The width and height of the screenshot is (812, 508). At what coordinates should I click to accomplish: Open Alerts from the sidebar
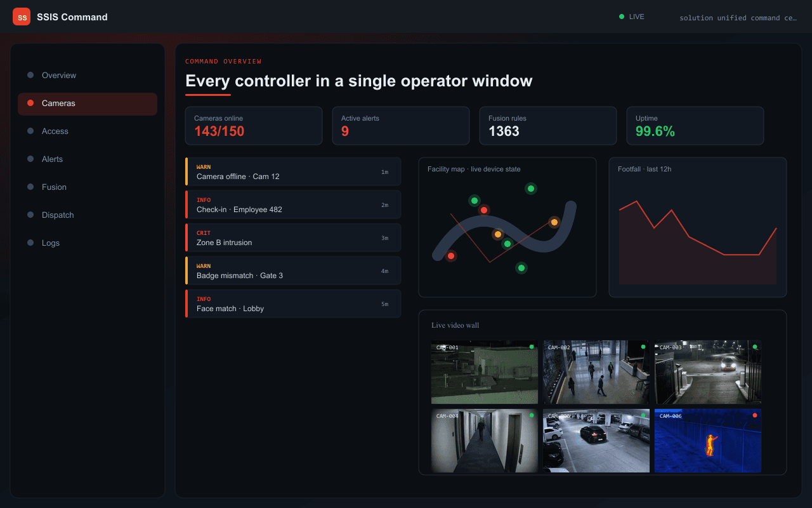88,159
